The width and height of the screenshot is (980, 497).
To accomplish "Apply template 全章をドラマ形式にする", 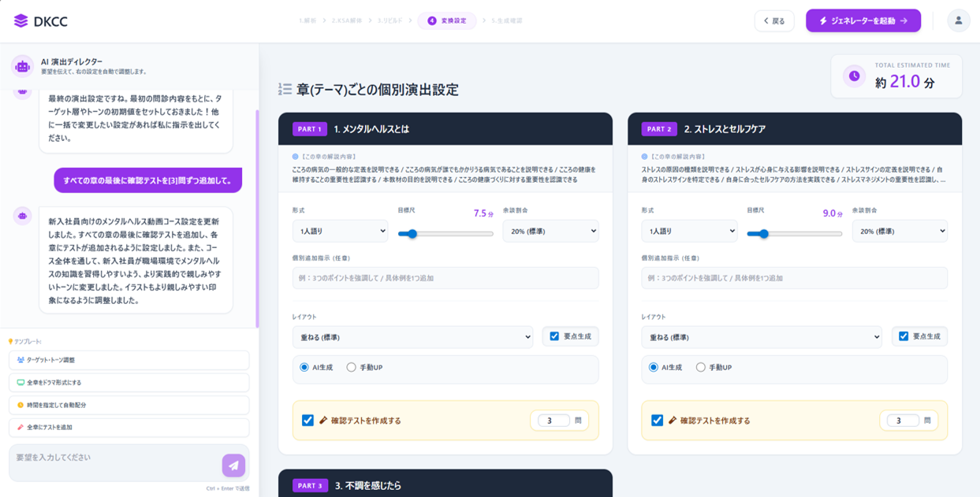I will 129,383.
